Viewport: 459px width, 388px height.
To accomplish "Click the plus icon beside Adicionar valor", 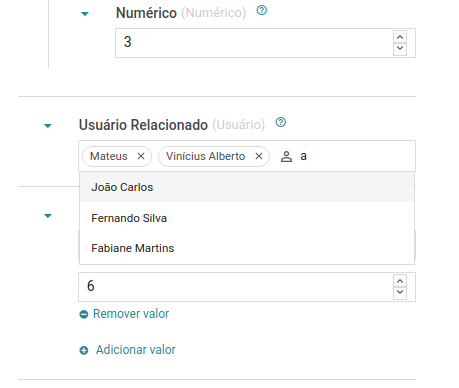I will (84, 350).
